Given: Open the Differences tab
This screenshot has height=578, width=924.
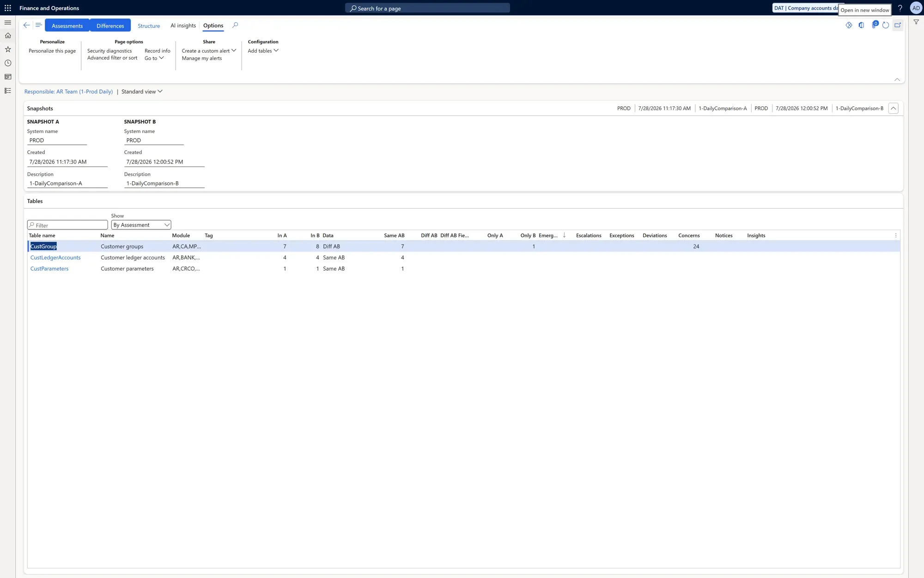Looking at the screenshot, I should point(110,25).
